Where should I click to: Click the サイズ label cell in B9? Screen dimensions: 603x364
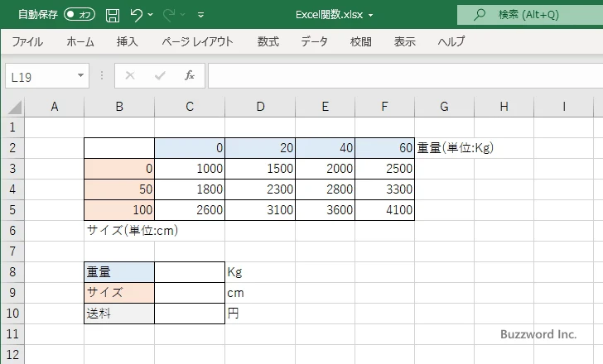[x=119, y=293]
